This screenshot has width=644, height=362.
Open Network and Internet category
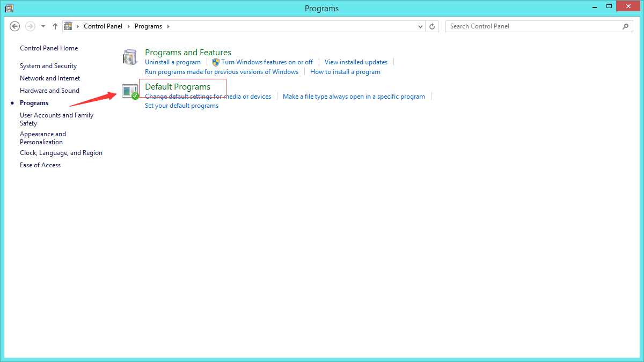coord(50,78)
